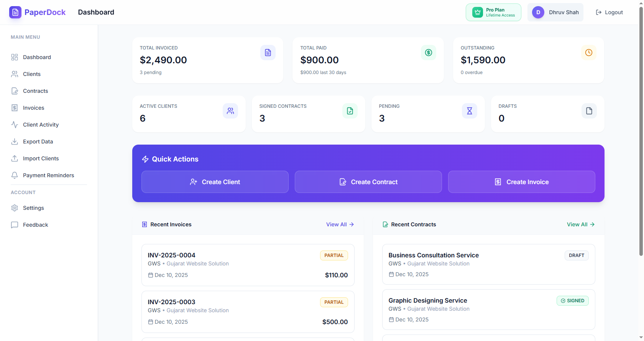Click the $1,590.00 outstanding value

click(x=483, y=60)
